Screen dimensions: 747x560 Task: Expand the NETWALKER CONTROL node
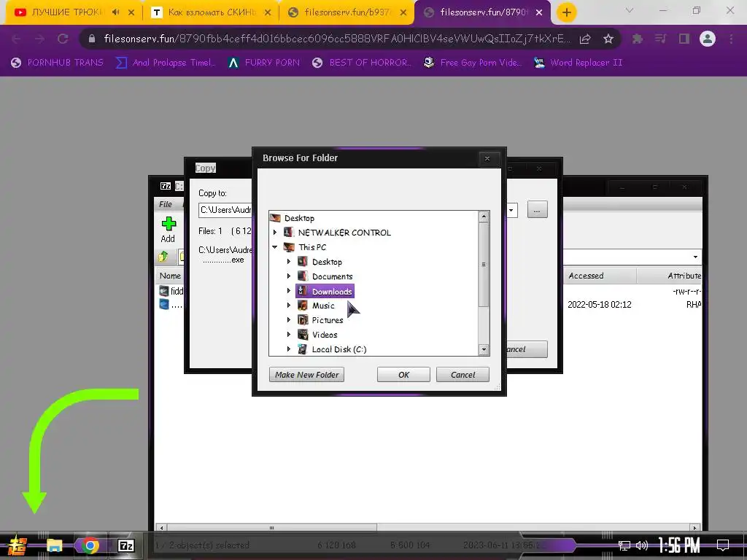tap(275, 233)
